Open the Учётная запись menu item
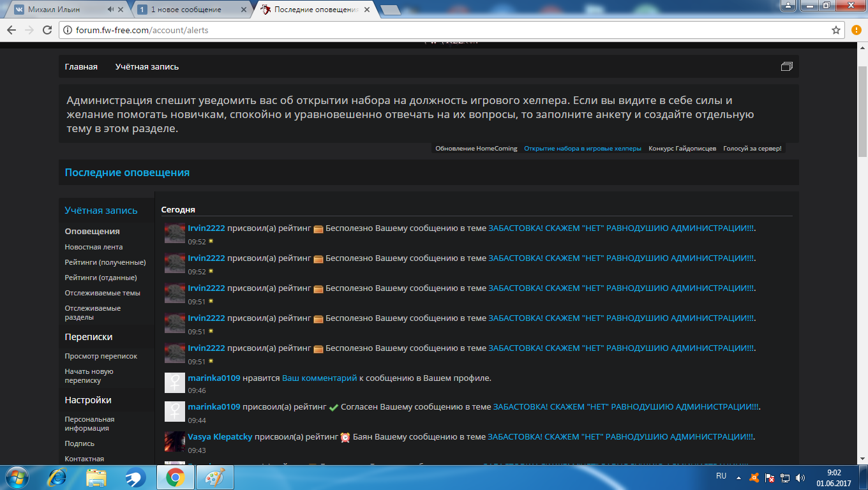 pyautogui.click(x=147, y=66)
